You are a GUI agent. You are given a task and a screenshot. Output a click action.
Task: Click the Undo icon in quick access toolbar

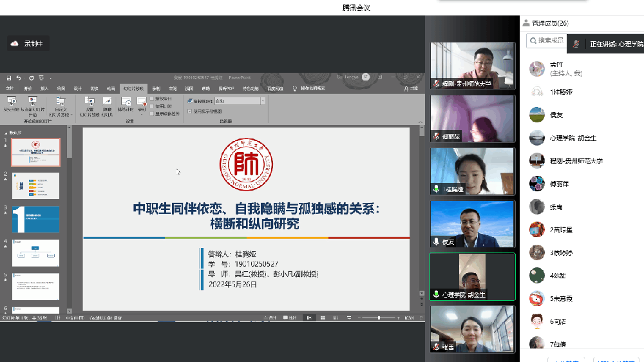pos(19,78)
